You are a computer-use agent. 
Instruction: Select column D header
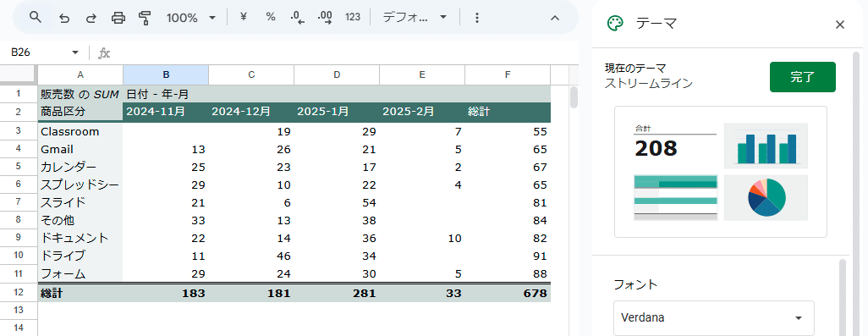(337, 74)
